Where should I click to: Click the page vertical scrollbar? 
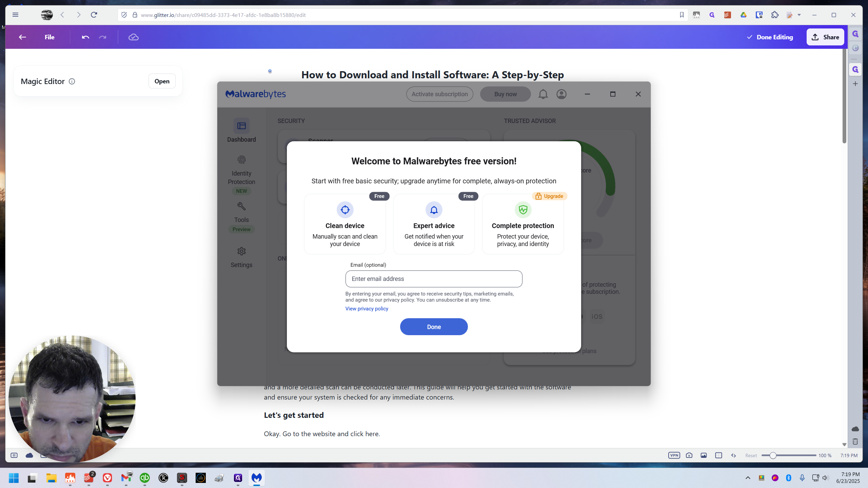844,97
